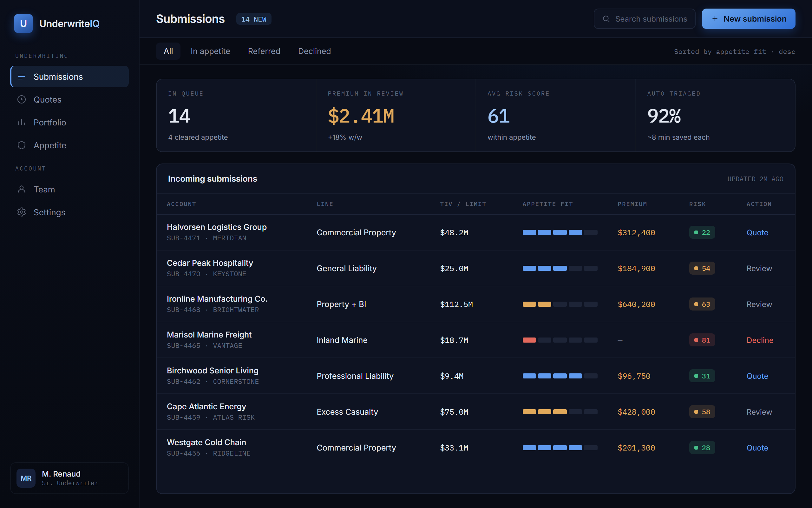Click Review for Ironline Manufacturing Co.

point(759,304)
